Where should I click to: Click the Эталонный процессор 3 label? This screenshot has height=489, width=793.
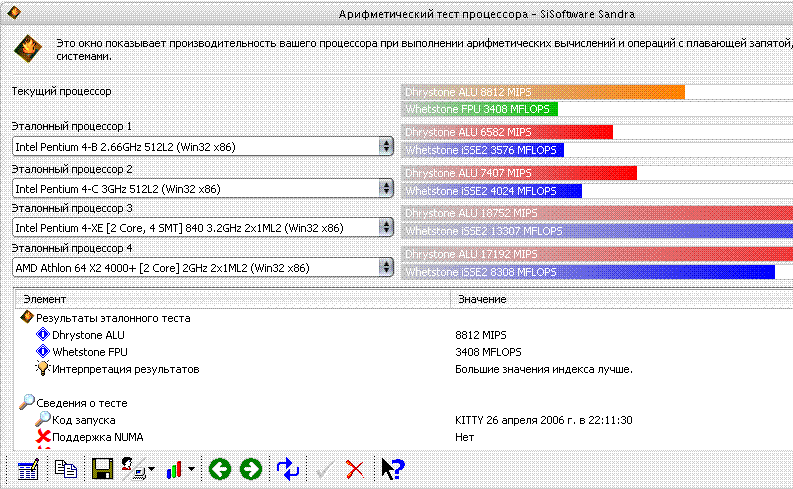(x=72, y=208)
